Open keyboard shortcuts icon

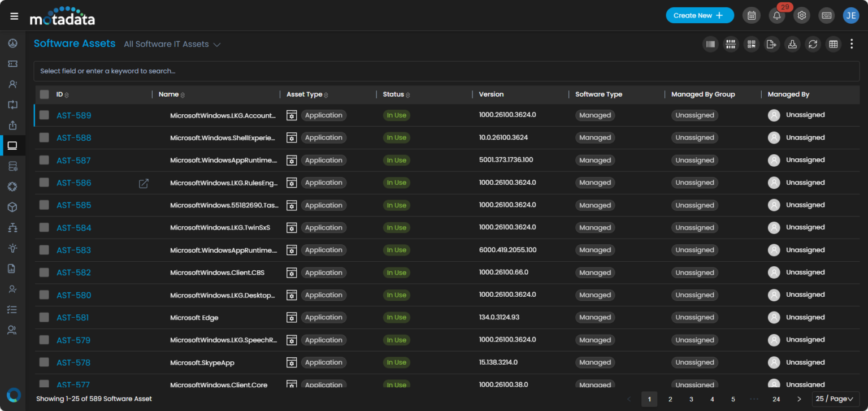[x=826, y=16]
